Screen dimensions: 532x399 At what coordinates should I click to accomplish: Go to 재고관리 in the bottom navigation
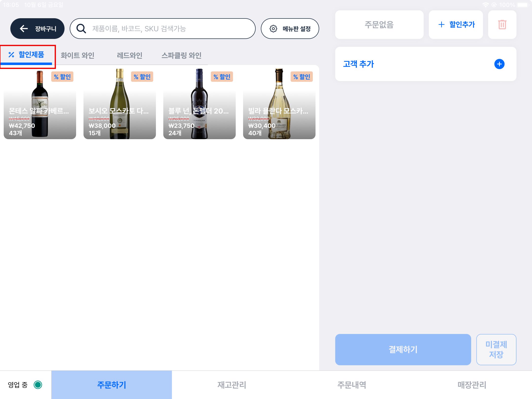point(232,385)
